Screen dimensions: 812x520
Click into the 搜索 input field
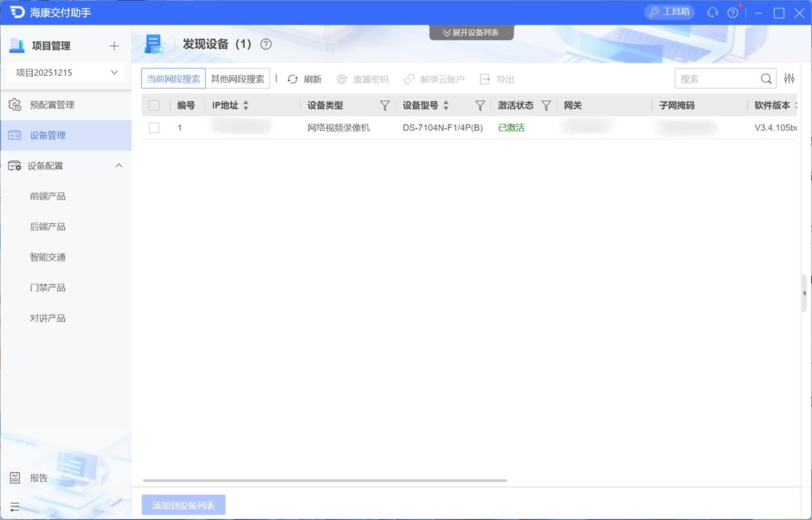(716, 79)
